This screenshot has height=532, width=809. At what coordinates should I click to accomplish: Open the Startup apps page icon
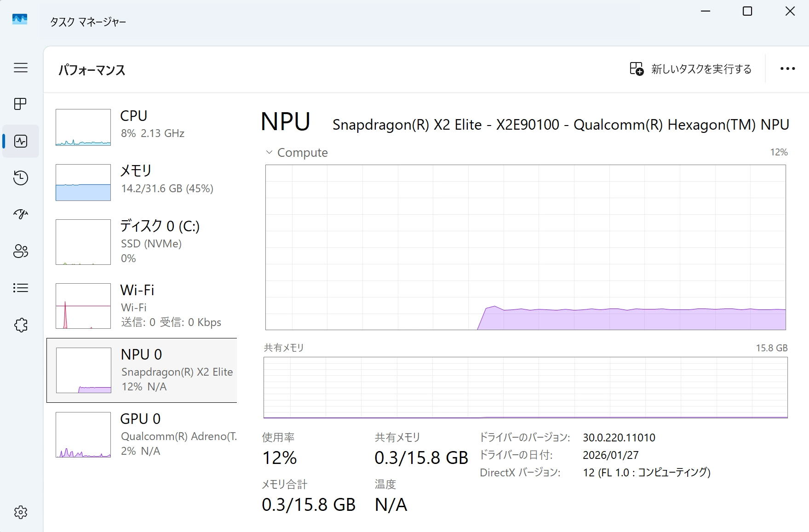[x=21, y=214]
